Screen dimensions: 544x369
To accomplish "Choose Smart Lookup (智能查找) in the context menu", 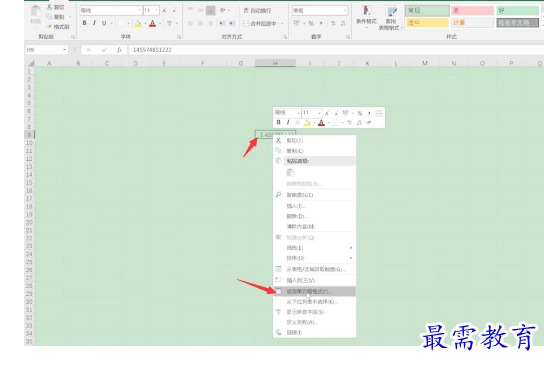I will pyautogui.click(x=314, y=195).
